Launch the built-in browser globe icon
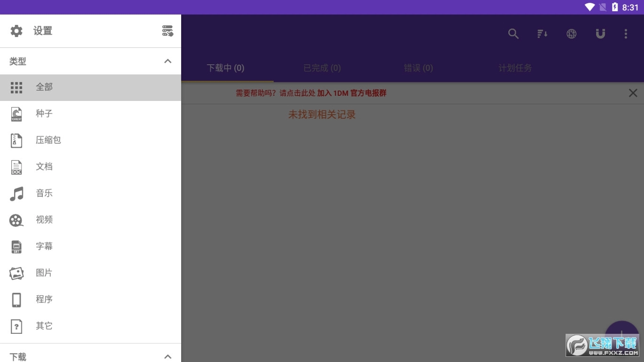The width and height of the screenshot is (644, 362). pyautogui.click(x=571, y=33)
